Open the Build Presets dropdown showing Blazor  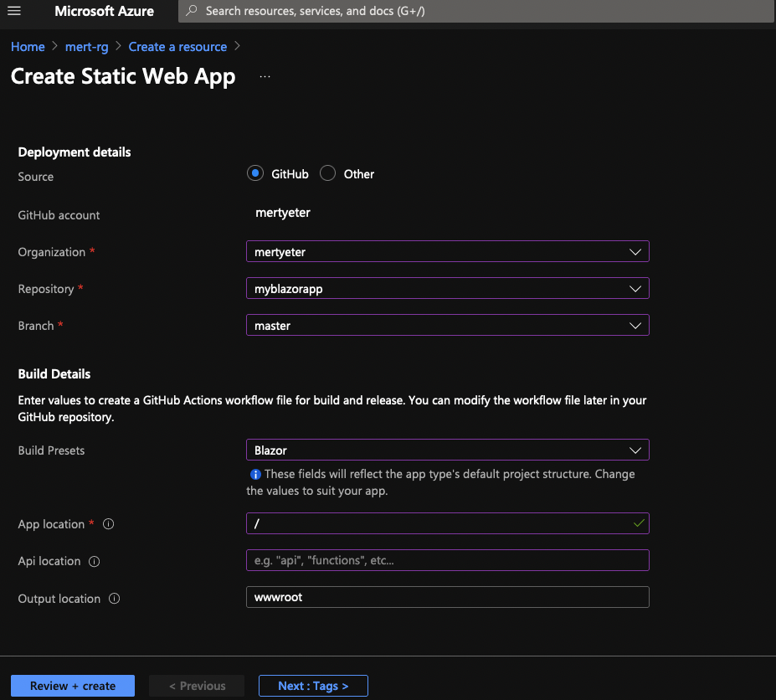(447, 450)
